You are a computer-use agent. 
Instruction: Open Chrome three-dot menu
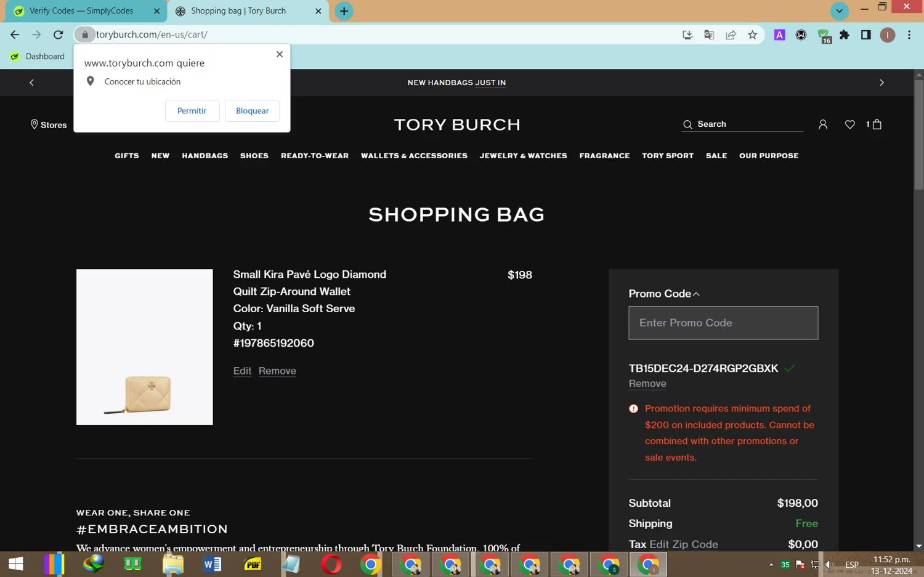[909, 34]
